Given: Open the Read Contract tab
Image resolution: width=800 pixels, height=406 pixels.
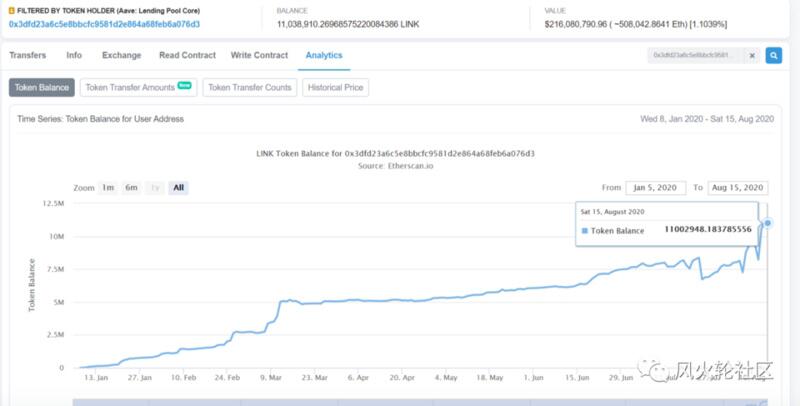Looking at the screenshot, I should 187,55.
